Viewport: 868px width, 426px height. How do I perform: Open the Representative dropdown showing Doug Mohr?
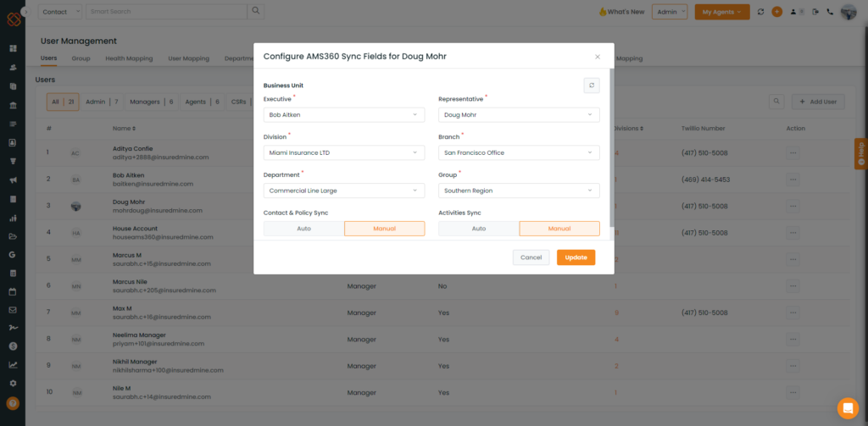(x=519, y=114)
